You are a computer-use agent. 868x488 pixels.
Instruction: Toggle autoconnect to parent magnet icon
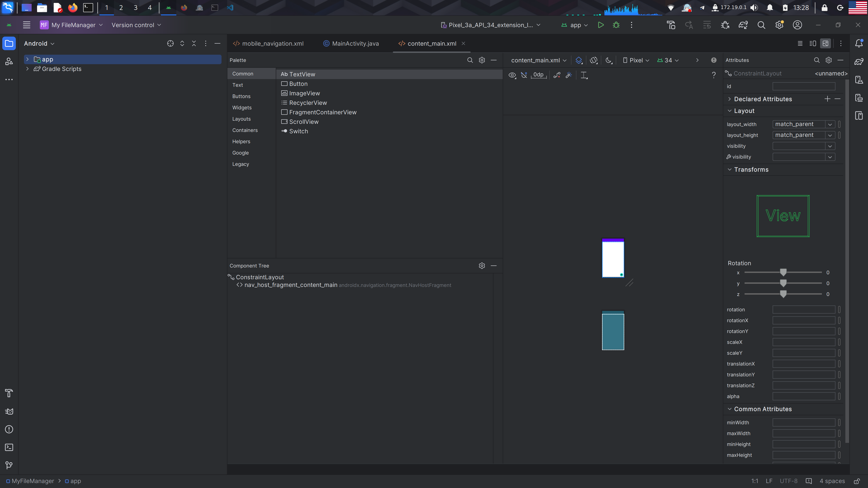[x=524, y=75]
